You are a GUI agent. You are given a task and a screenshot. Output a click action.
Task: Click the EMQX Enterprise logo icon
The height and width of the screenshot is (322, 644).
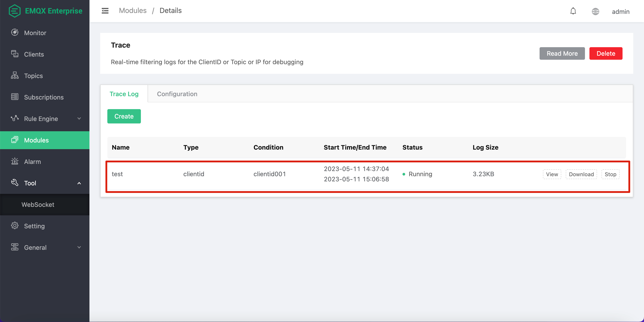(x=14, y=11)
